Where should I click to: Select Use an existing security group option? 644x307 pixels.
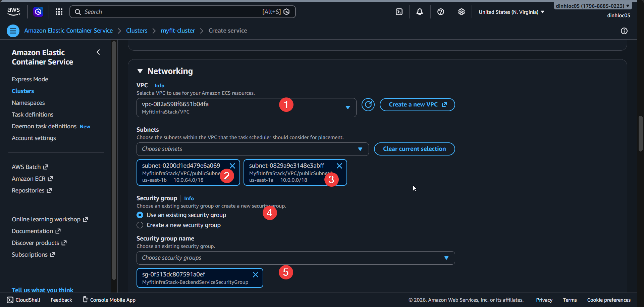pyautogui.click(x=140, y=215)
